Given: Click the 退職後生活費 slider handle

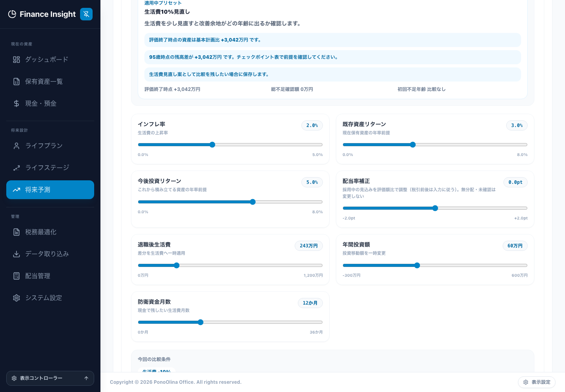Looking at the screenshot, I should click(x=177, y=265).
